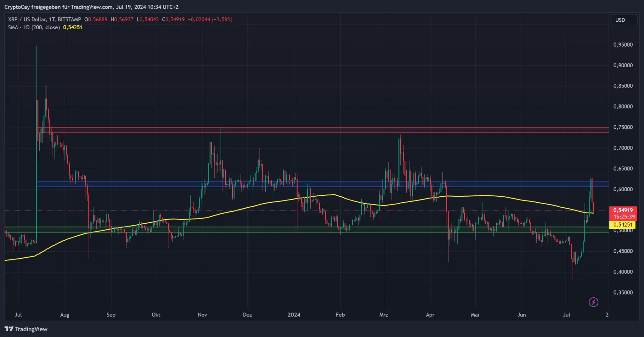The width and height of the screenshot is (644, 337).
Task: Click the purple lightning bolt icon
Action: pyautogui.click(x=593, y=302)
